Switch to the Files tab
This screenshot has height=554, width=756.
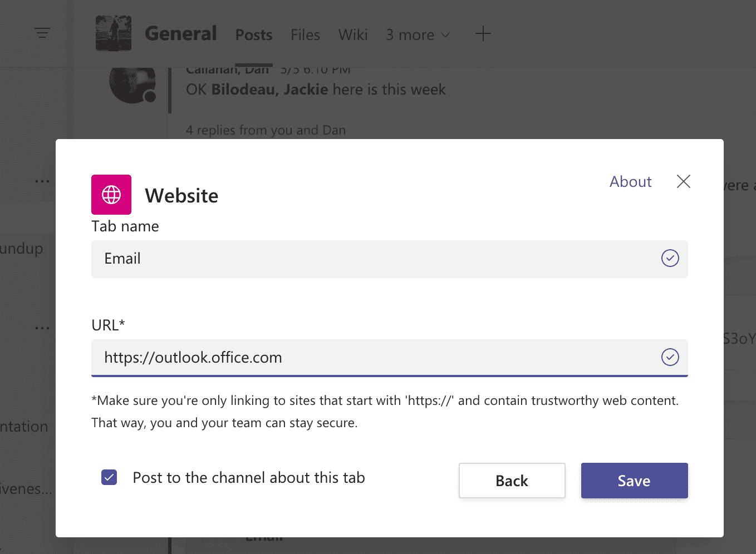[305, 34]
